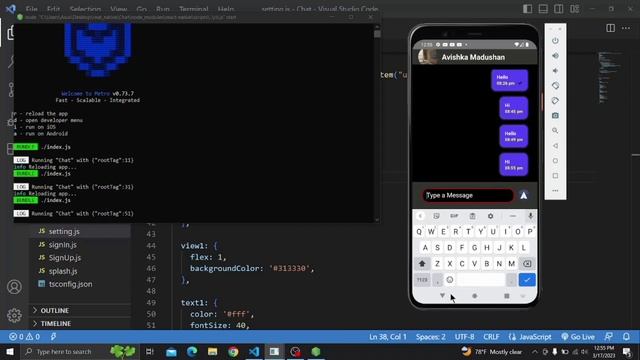This screenshot has height=360, width=640.
Task: Open SignUp.js in the explorer
Action: coord(64,258)
